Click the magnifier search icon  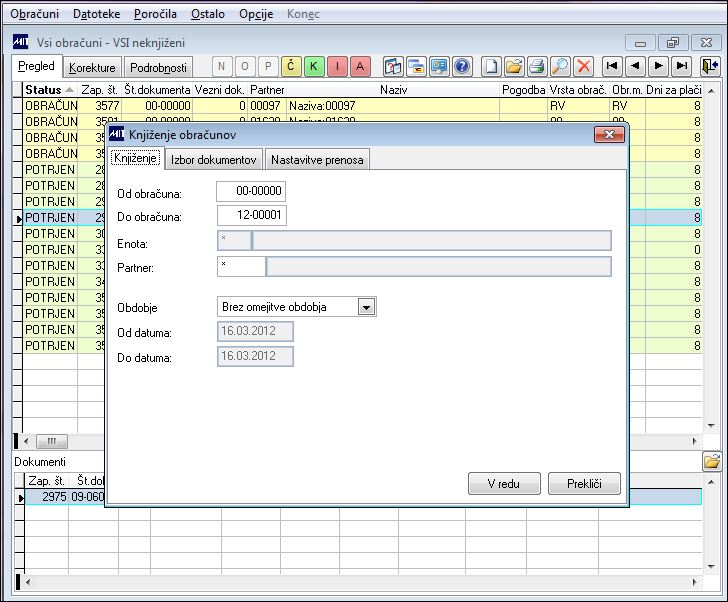tap(560, 66)
